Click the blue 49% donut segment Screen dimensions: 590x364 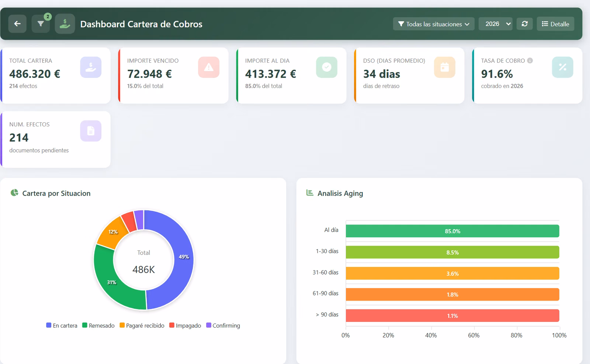click(x=184, y=257)
